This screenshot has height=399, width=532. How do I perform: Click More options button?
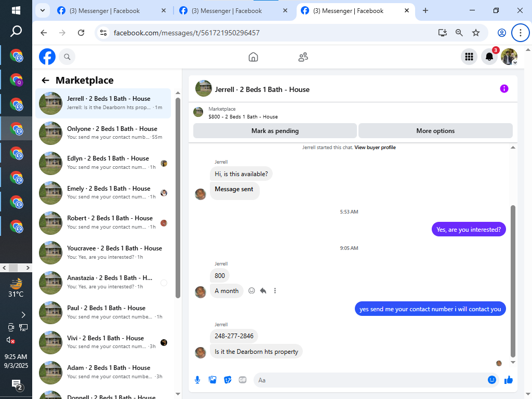tap(435, 131)
